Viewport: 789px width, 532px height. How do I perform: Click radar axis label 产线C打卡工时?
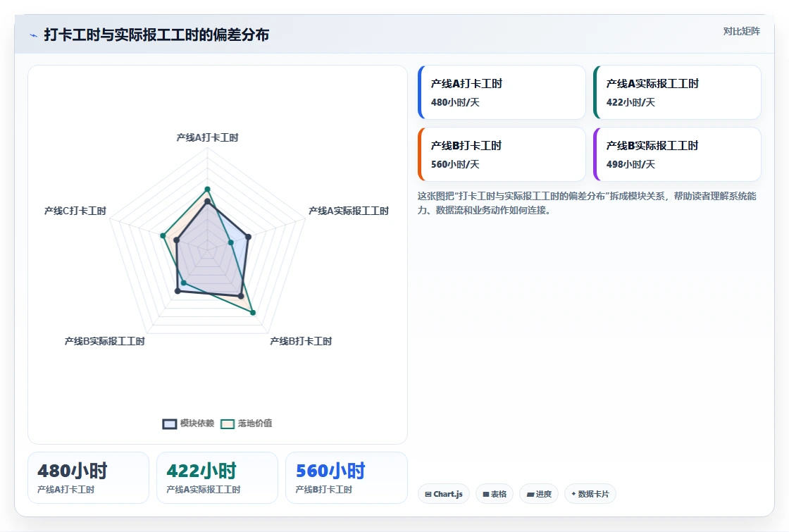coord(75,211)
